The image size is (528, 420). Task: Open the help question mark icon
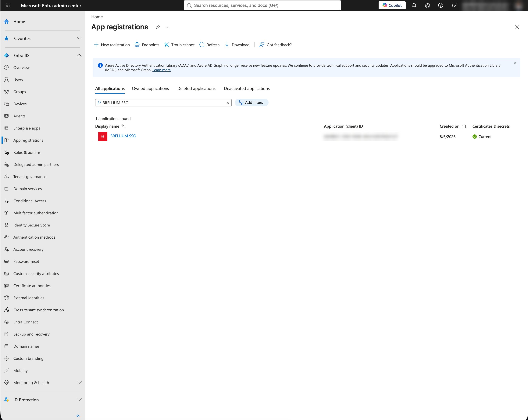point(441,5)
